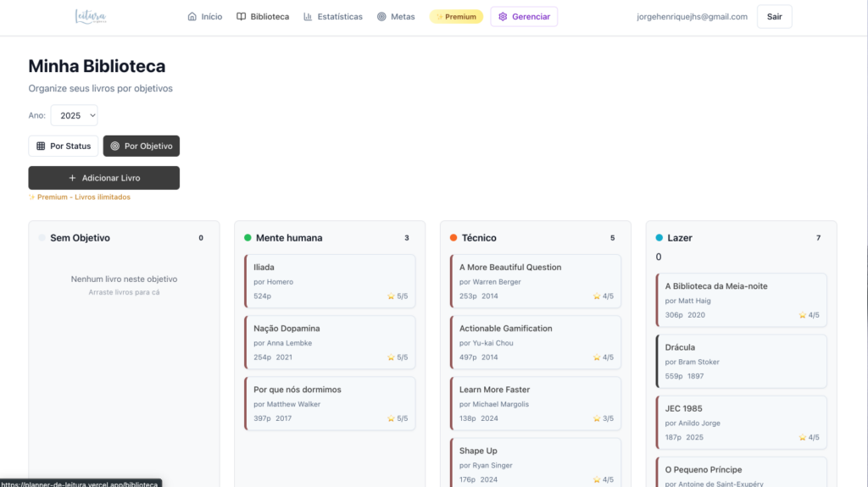
Task: Open the Drácula book card
Action: coord(741,361)
